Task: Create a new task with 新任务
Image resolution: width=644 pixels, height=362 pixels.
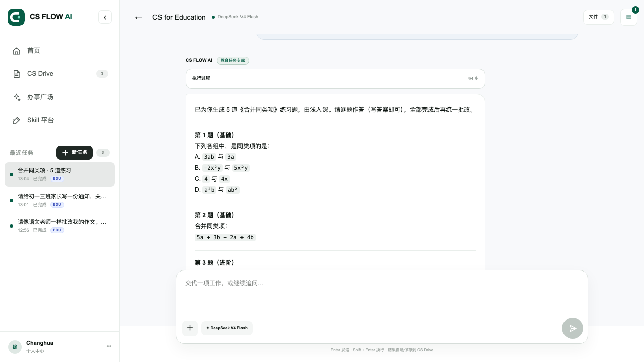Action: 74,153
